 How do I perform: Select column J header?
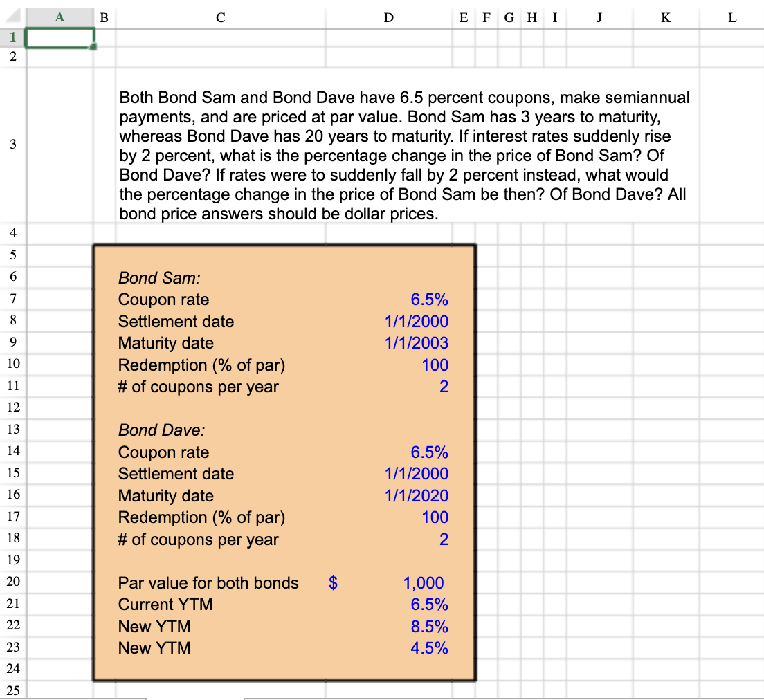[x=599, y=17]
